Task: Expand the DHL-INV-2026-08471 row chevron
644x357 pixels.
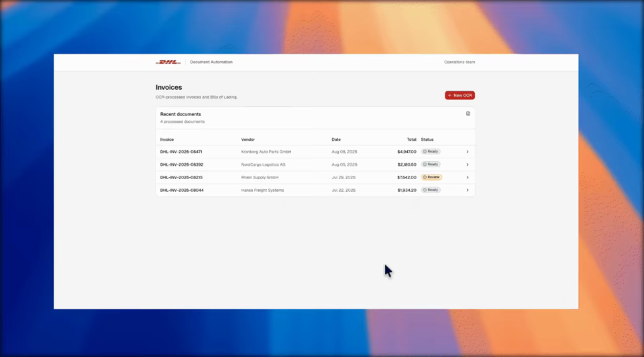Action: point(468,152)
